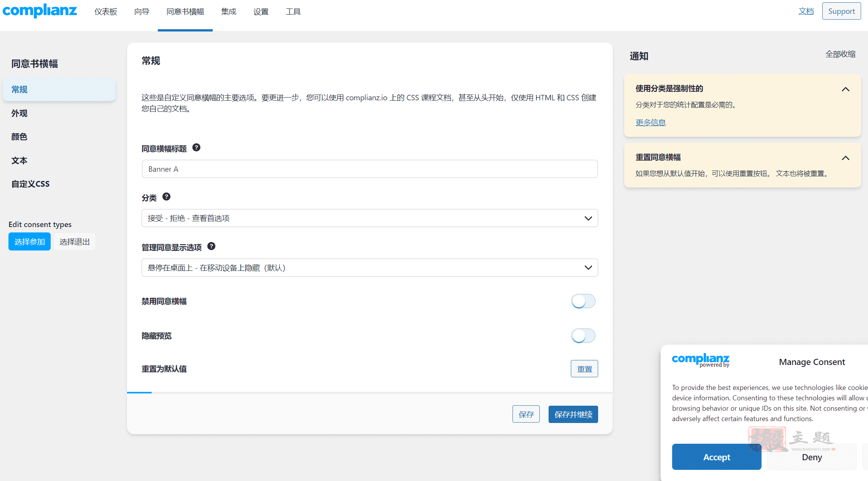The image size is (868, 481).
Task: Click Complianz logo in consent banner preview
Action: 701,360
